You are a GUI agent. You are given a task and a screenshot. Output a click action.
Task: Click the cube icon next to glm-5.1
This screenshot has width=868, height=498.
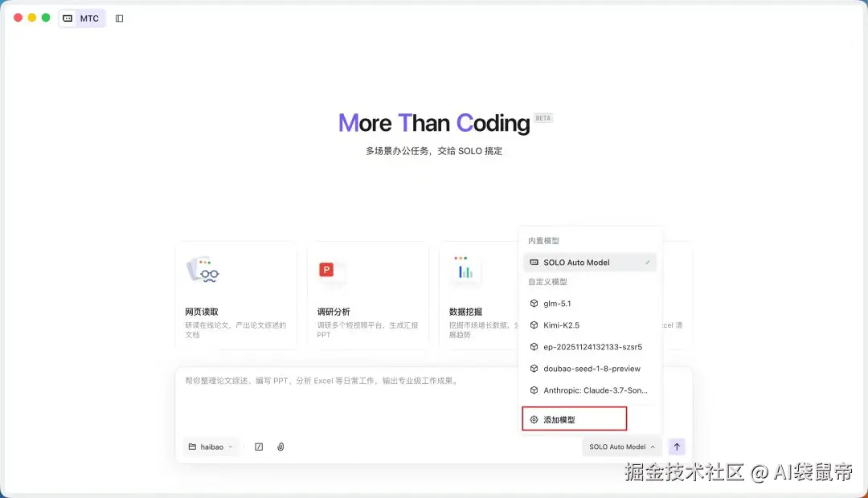[x=534, y=304]
